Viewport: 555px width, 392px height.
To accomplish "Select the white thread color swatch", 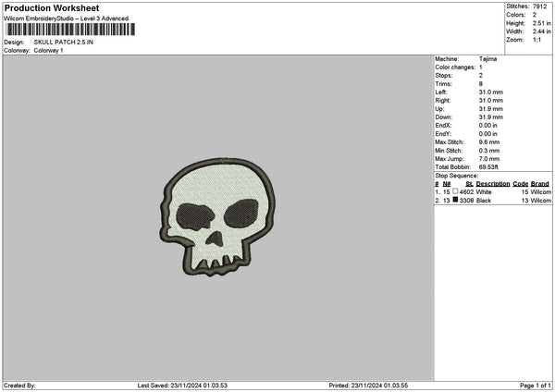I will [455, 191].
